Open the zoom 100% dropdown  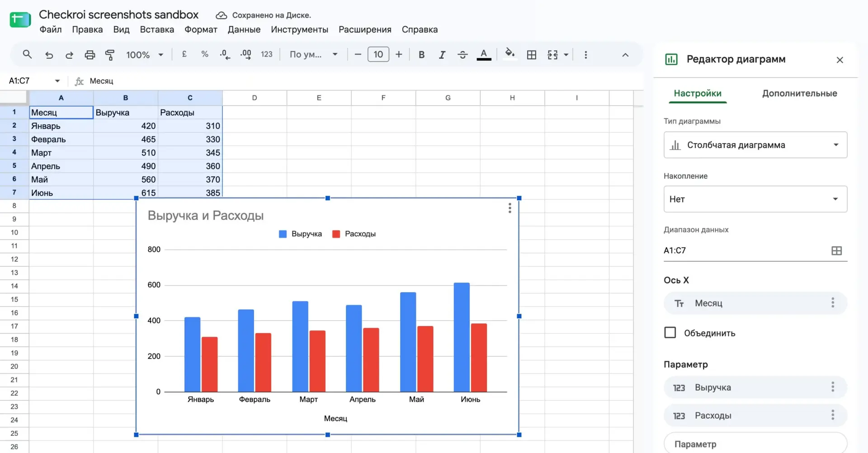(x=145, y=55)
